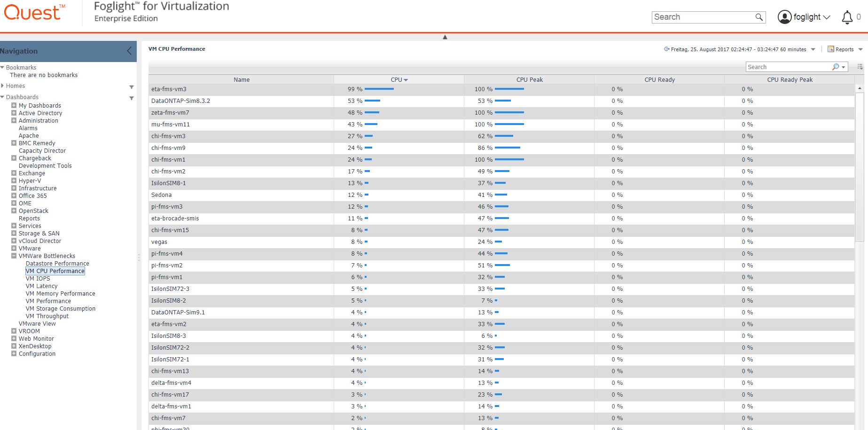Expand the Homes section
Screen dimensions: 868x430
point(2,86)
